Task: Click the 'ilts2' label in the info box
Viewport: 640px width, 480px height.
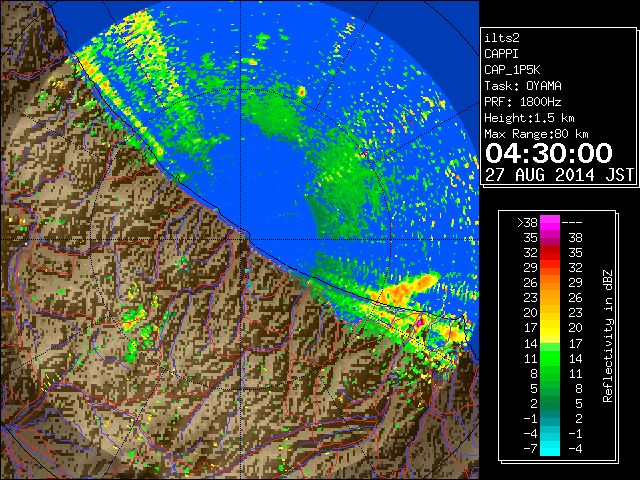Action: [502, 38]
